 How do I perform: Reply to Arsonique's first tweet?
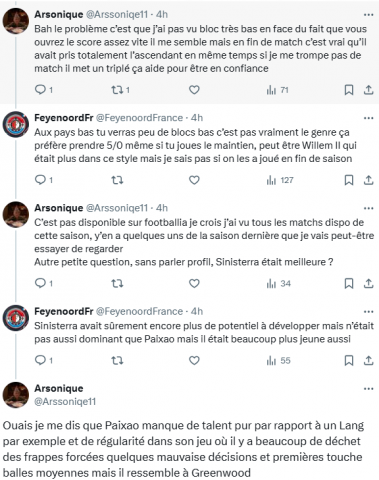coord(43,90)
